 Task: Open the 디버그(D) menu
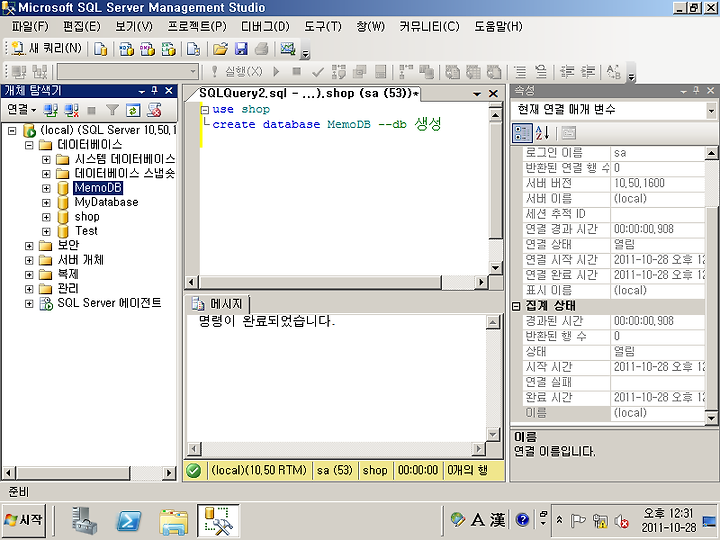265,26
